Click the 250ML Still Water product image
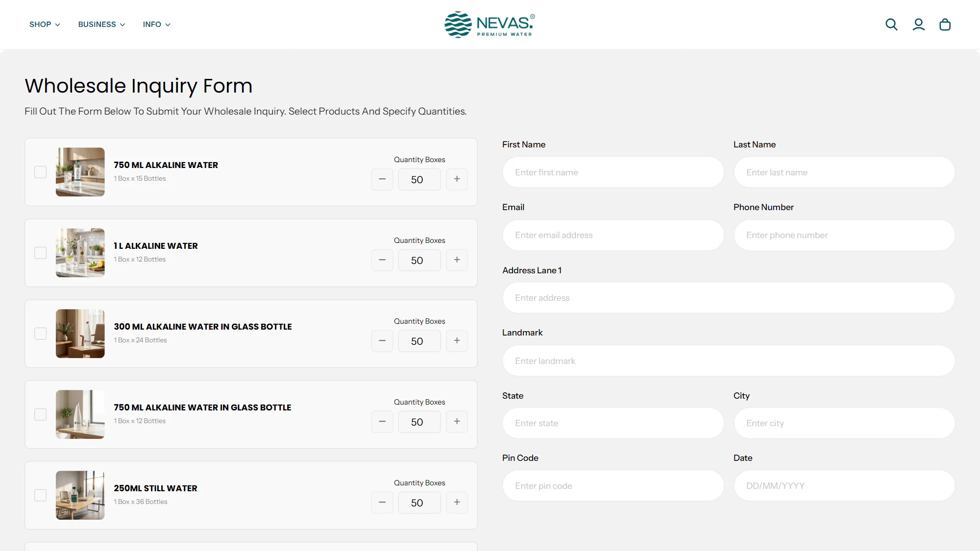 80,495
